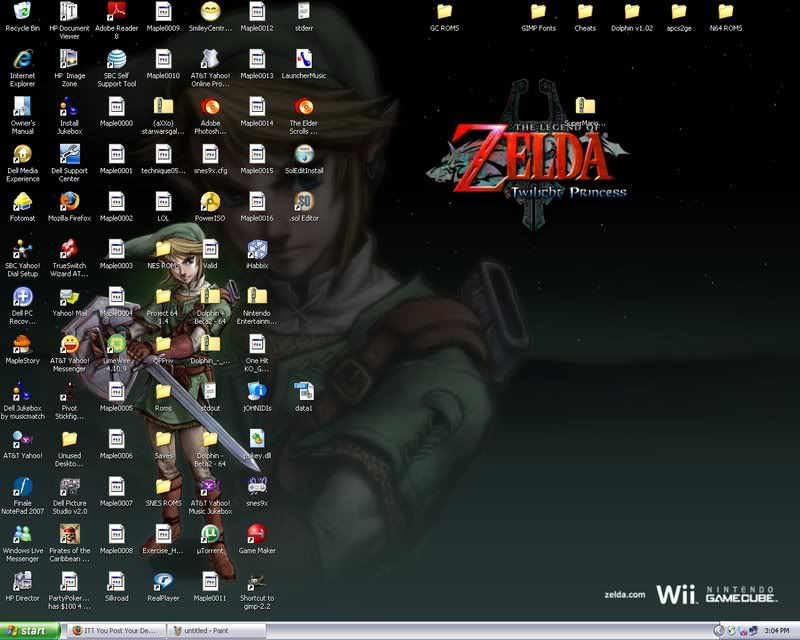Click the Install Jukebox shortcut
The image size is (800, 640).
click(69, 106)
